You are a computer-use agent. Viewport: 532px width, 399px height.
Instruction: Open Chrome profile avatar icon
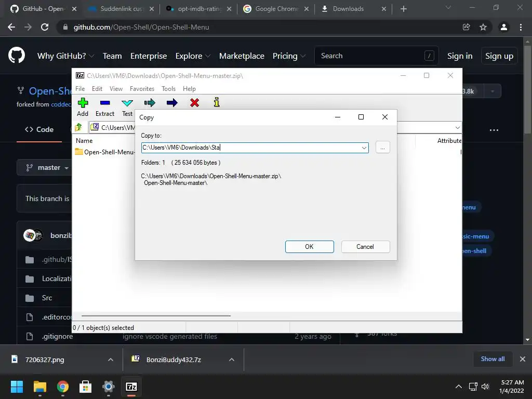point(504,27)
